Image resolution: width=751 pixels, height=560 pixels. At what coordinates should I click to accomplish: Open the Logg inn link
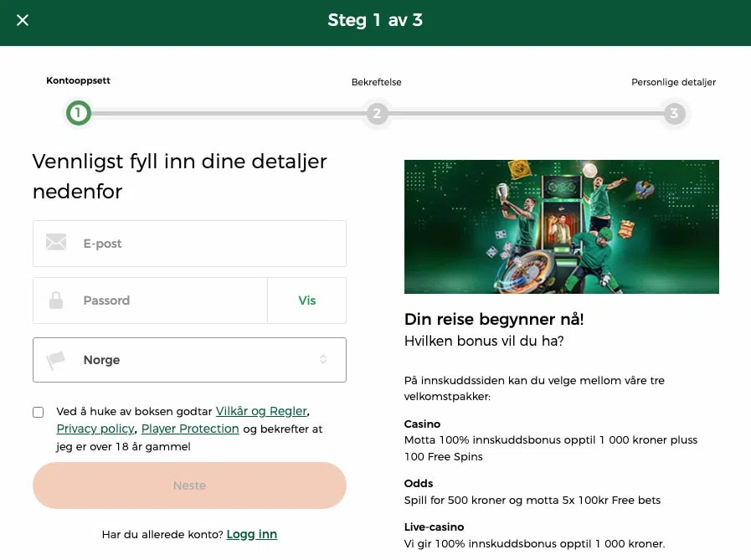coord(251,534)
